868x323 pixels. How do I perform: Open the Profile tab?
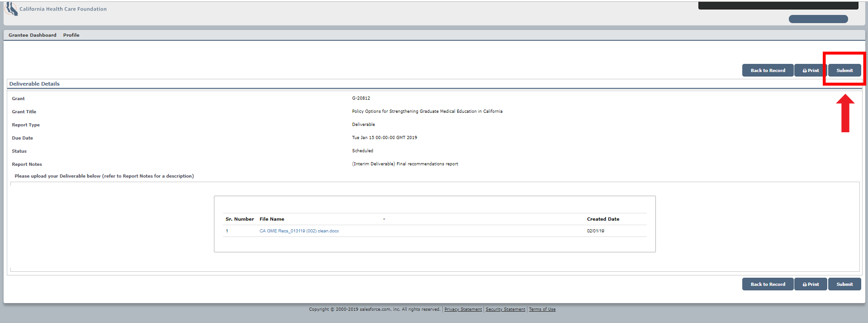71,35
